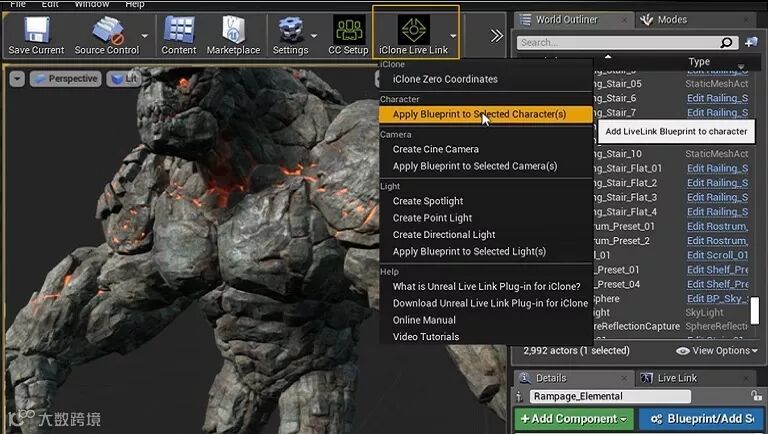The image size is (768, 434).
Task: Open What is Unreal Live Link Plug-in for iClone?
Action: pyautogui.click(x=485, y=286)
